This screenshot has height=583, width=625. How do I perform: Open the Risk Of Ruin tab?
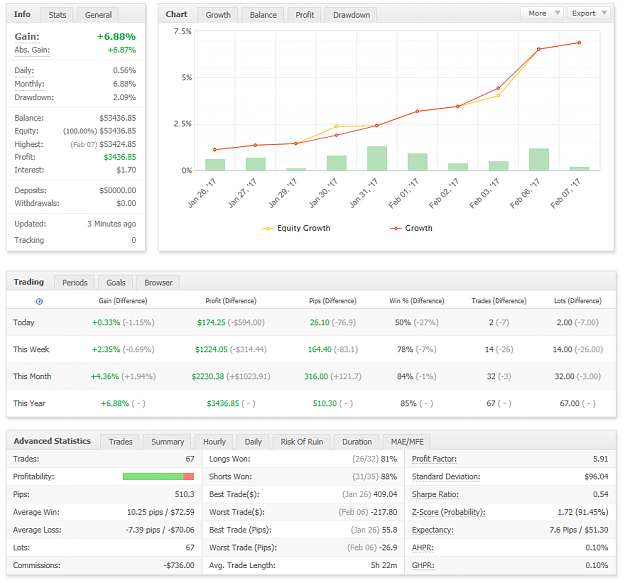(x=302, y=442)
